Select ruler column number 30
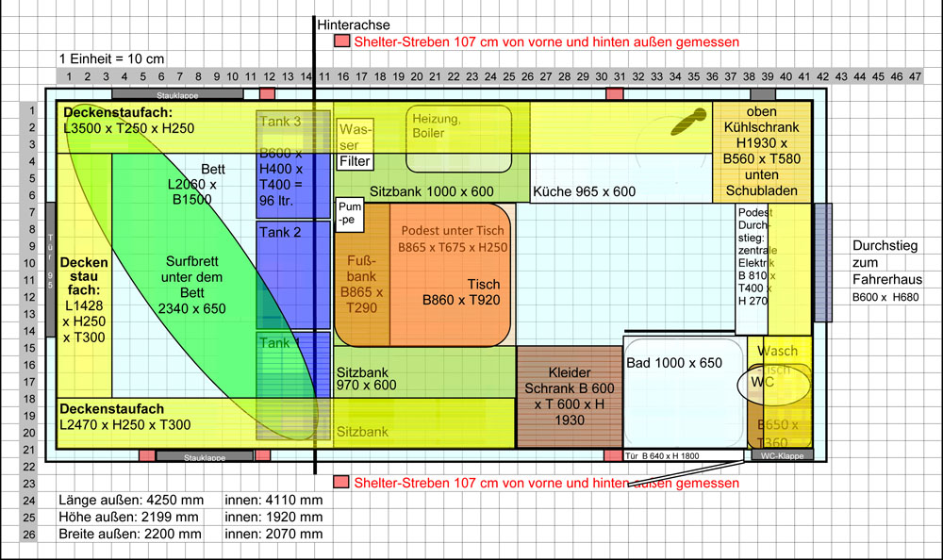 602,76
